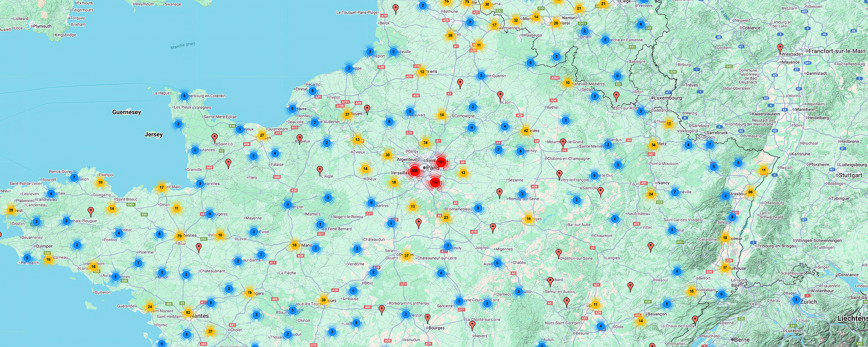Image resolution: width=868 pixels, height=347 pixels.
Task: Open the red 101 cluster at Saint-Denis
Action: (x=441, y=162)
